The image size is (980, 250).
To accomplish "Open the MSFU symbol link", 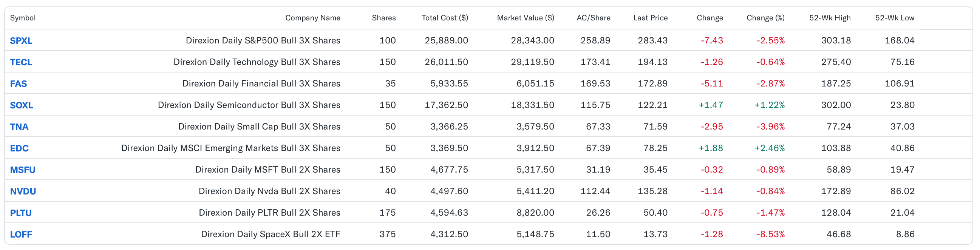I will pos(22,170).
